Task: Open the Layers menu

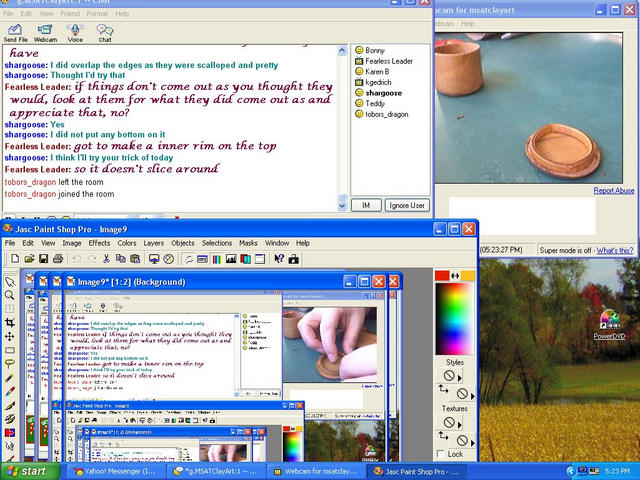Action: pos(153,243)
